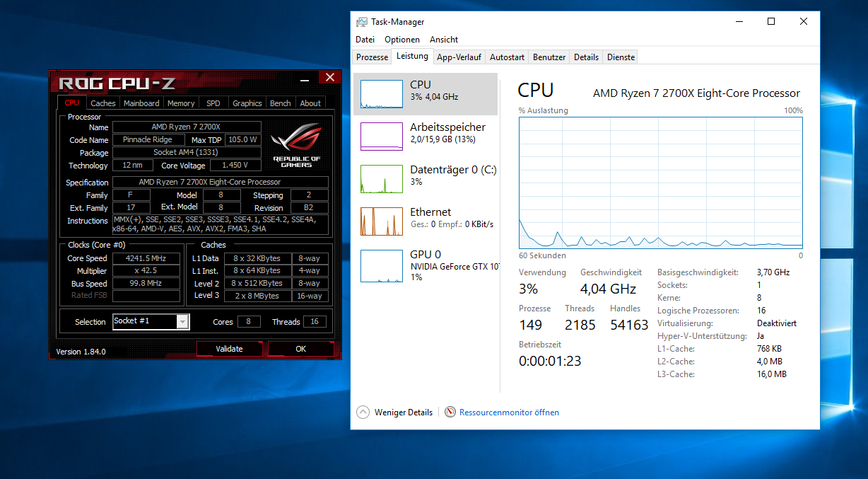Select the Datenträger 0 mini graph
The image size is (868, 479).
(382, 179)
